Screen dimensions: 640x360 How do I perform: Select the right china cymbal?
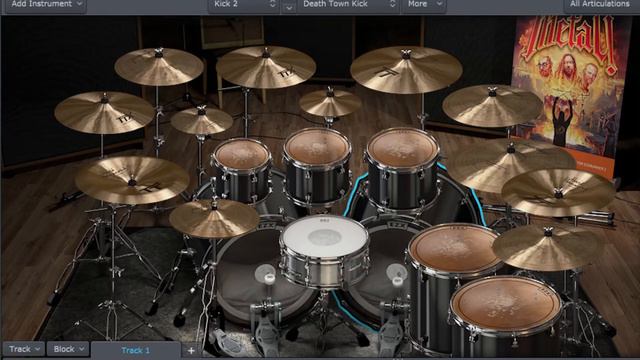click(558, 193)
